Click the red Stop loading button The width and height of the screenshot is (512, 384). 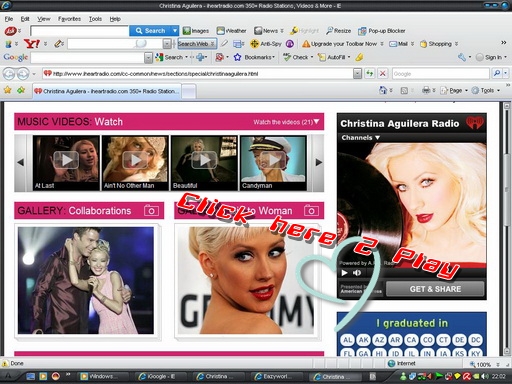[383, 73]
